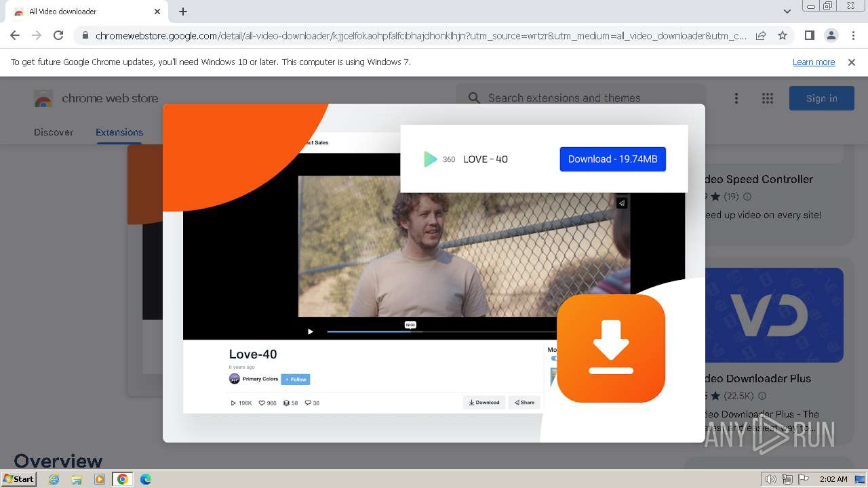This screenshot has width=868, height=488.
Task: Select Chrome in the taskbar
Action: tap(122, 479)
